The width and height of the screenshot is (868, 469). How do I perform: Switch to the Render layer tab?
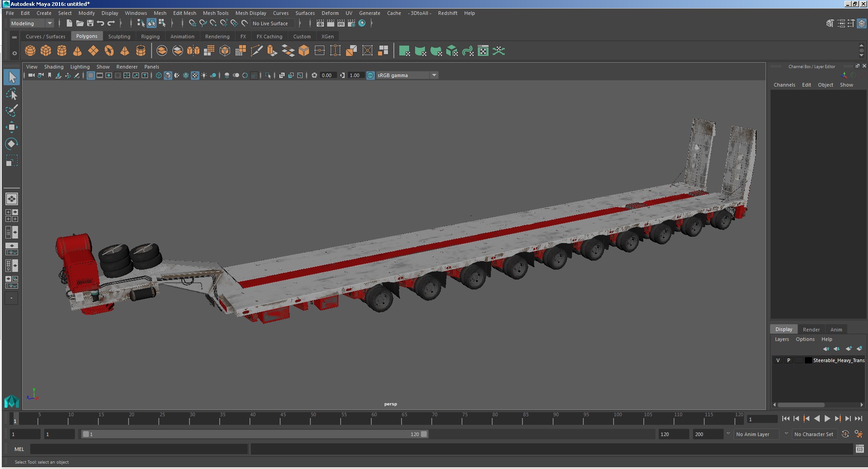(811, 330)
